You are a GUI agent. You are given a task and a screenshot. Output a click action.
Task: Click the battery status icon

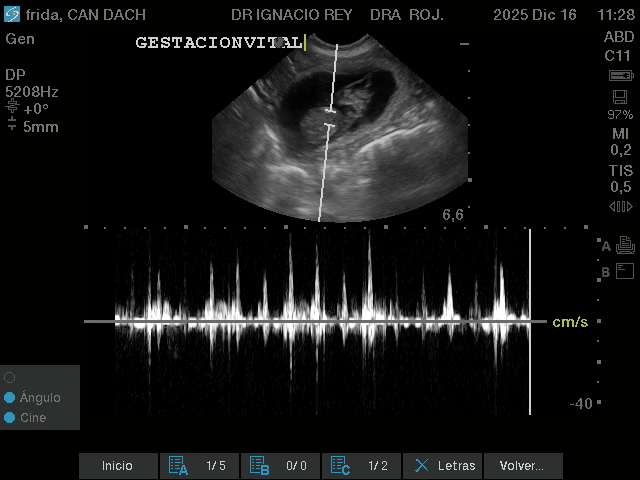click(x=621, y=76)
